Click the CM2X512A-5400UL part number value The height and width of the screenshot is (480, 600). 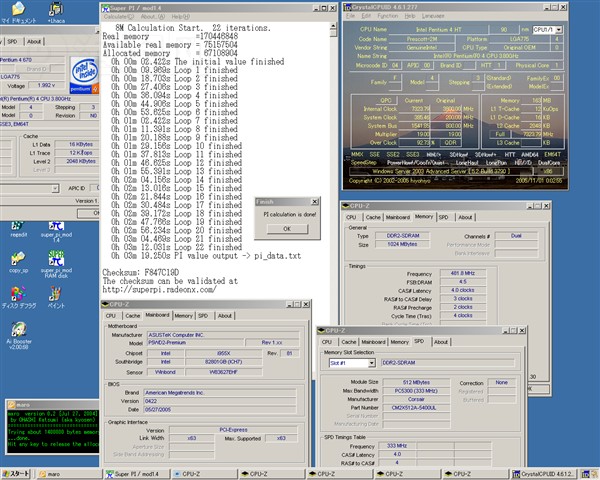pos(416,408)
